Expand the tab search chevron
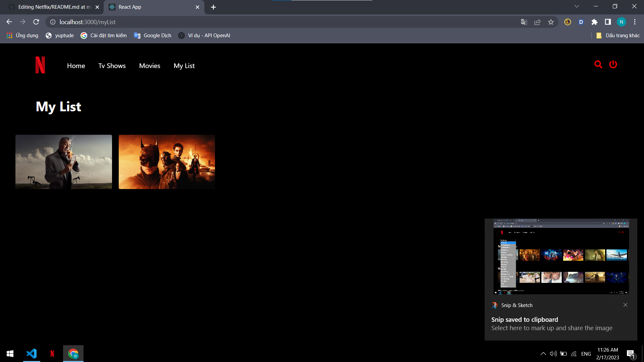The height and width of the screenshot is (362, 644). (x=577, y=6)
